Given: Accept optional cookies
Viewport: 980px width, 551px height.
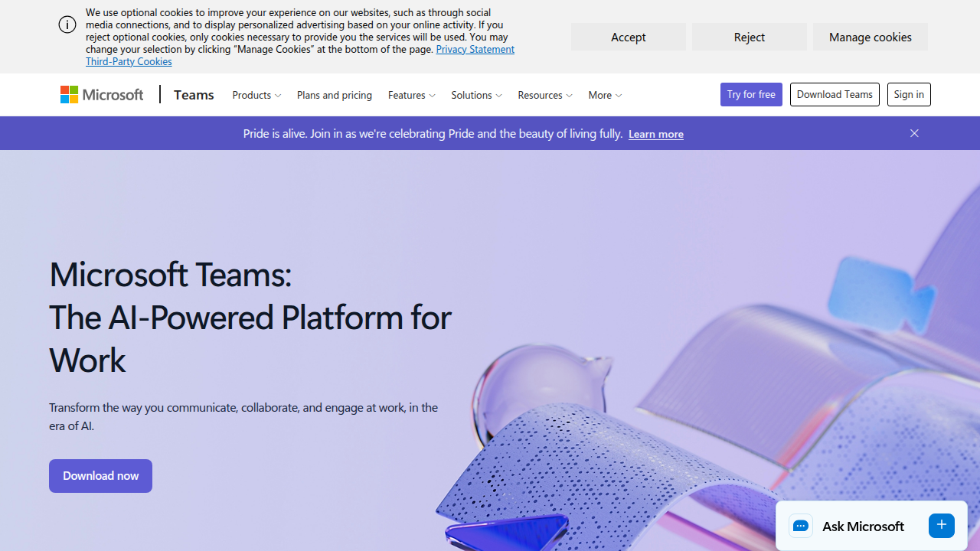Looking at the screenshot, I should point(628,37).
